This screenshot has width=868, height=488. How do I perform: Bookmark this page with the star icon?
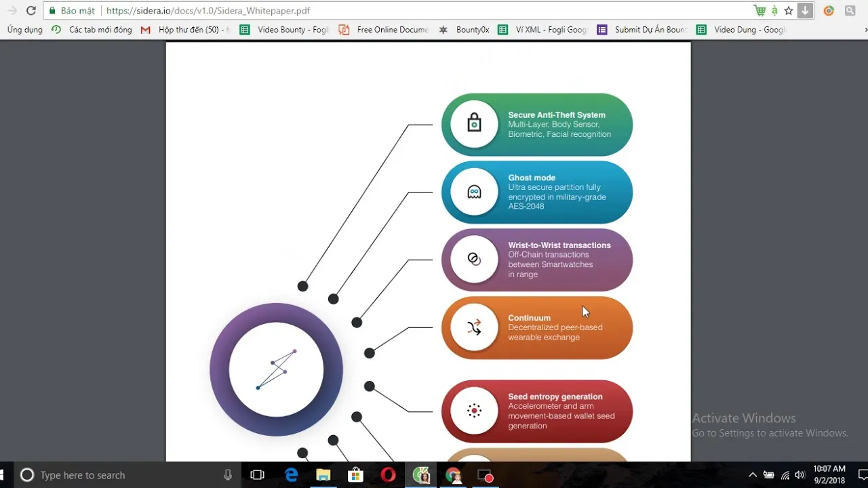point(789,11)
